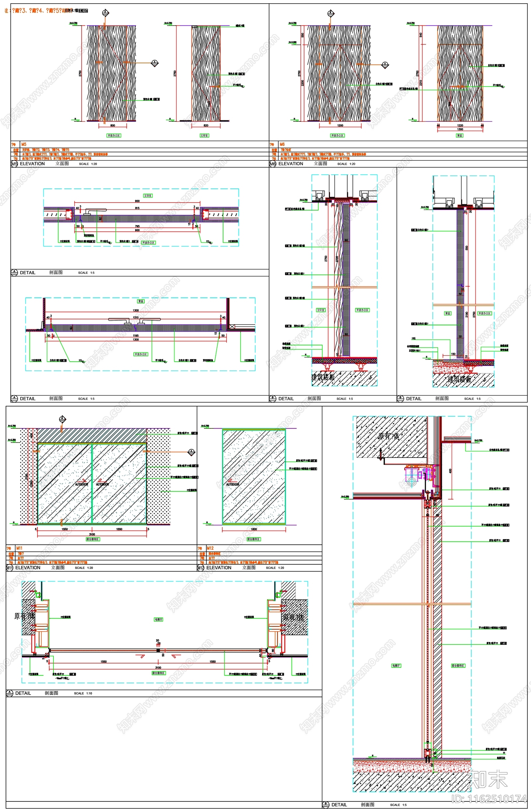Click section marker A right of M5 elevation
The width and height of the screenshot is (531, 812).
coord(155,63)
